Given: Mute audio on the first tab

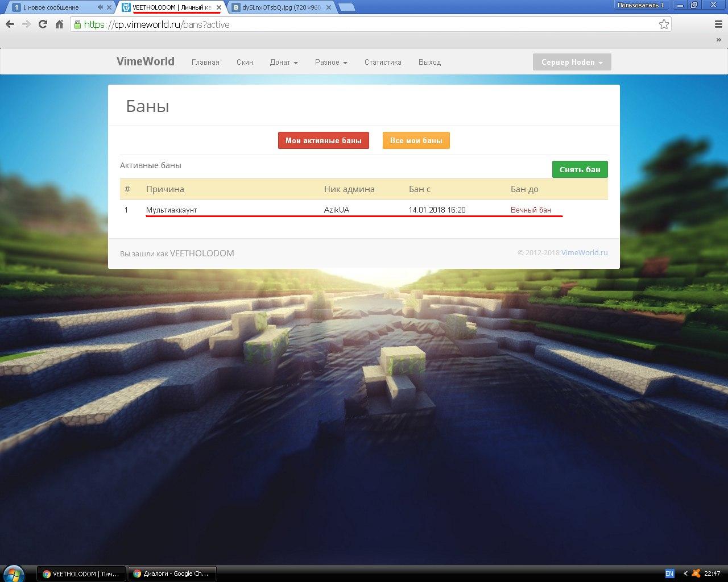Looking at the screenshot, I should [x=100, y=7].
